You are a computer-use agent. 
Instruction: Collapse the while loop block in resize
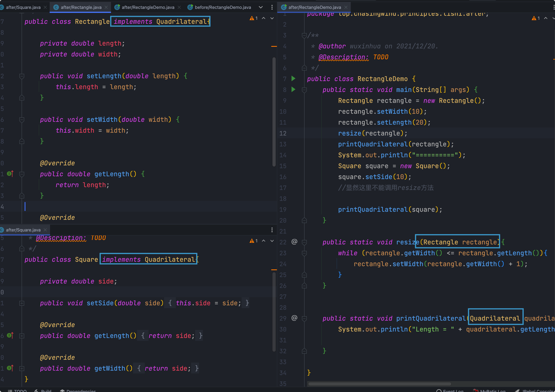(304, 253)
